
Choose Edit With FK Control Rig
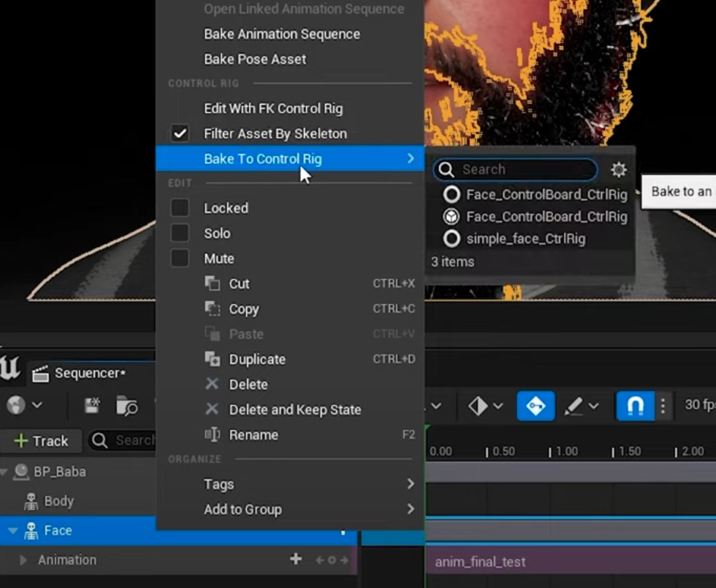point(273,108)
